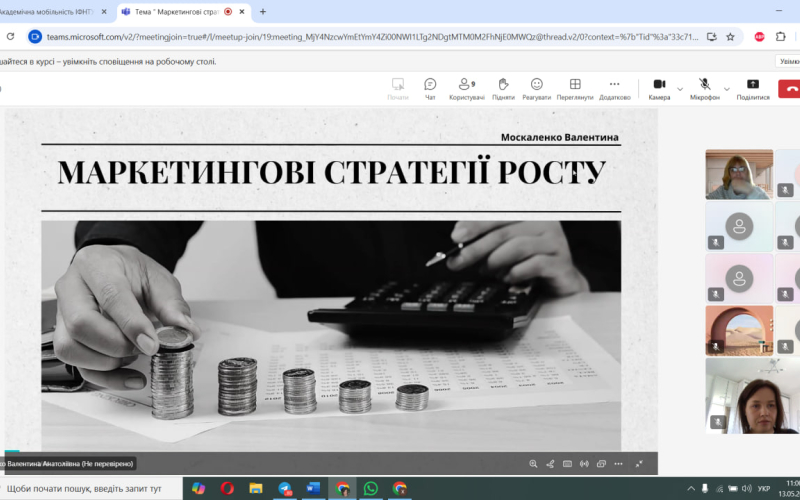Click the site information icon in address bar
This screenshot has width=800, height=500.
click(x=35, y=37)
